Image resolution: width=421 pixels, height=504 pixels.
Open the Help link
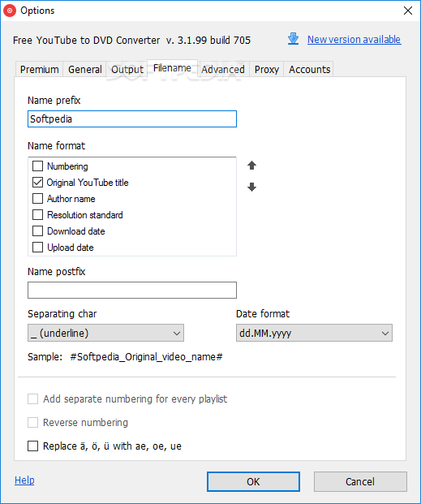(x=24, y=480)
